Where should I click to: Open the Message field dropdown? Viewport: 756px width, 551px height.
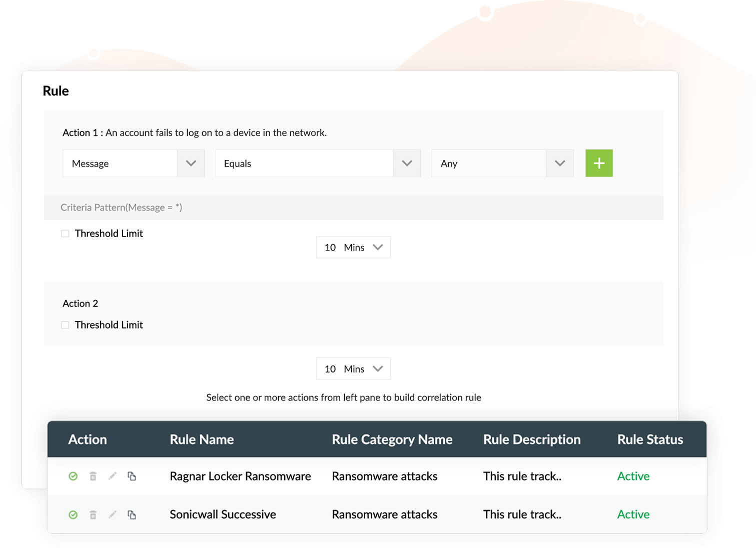pyautogui.click(x=134, y=163)
